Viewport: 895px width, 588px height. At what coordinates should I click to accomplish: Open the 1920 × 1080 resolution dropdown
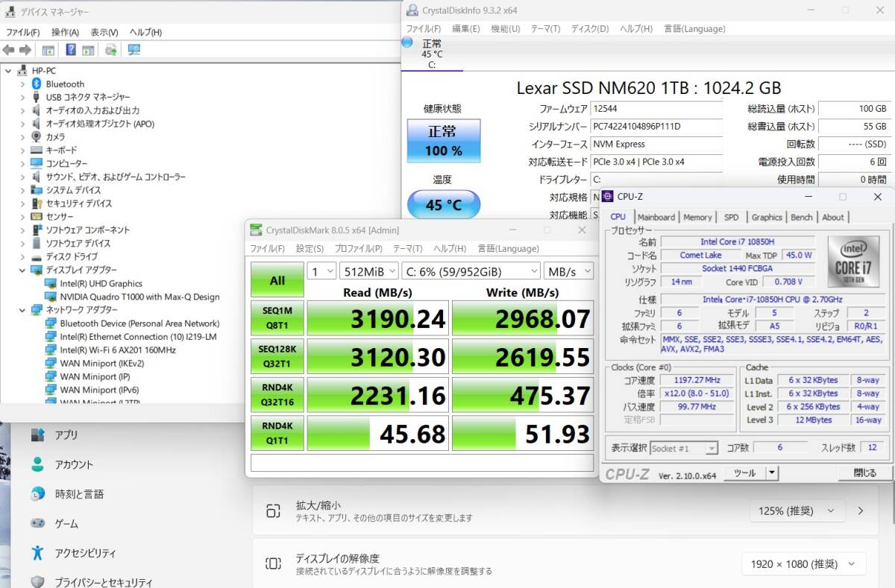[804, 563]
